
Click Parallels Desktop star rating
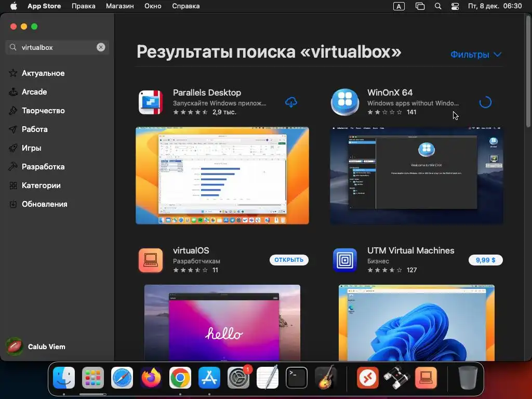[190, 112]
